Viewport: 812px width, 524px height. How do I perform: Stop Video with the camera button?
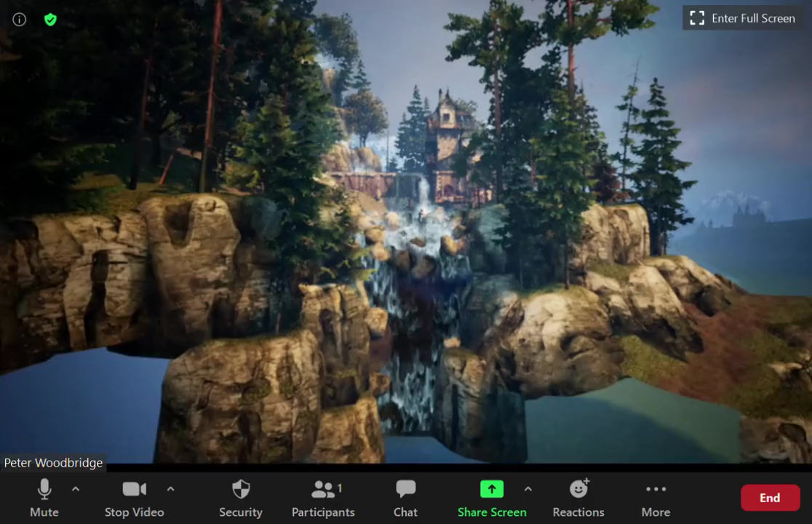(x=134, y=498)
